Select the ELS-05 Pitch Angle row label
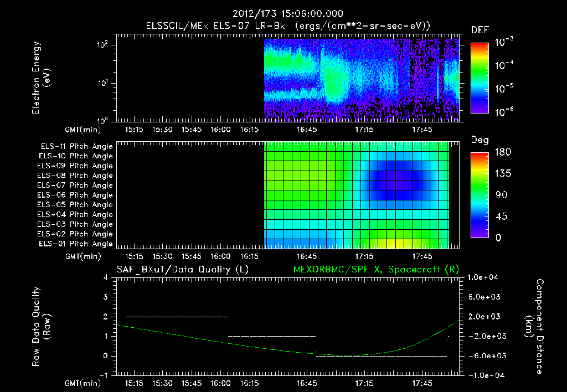This screenshot has height=392, width=567. (75, 205)
